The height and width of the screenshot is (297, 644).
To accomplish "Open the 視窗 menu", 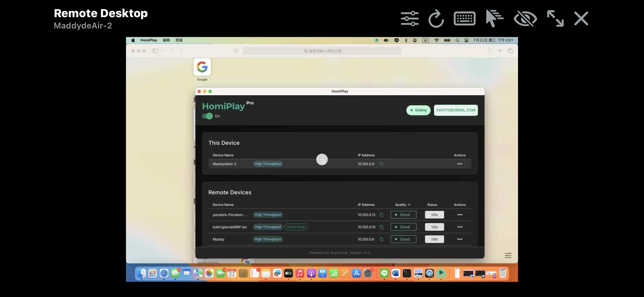I will (179, 40).
